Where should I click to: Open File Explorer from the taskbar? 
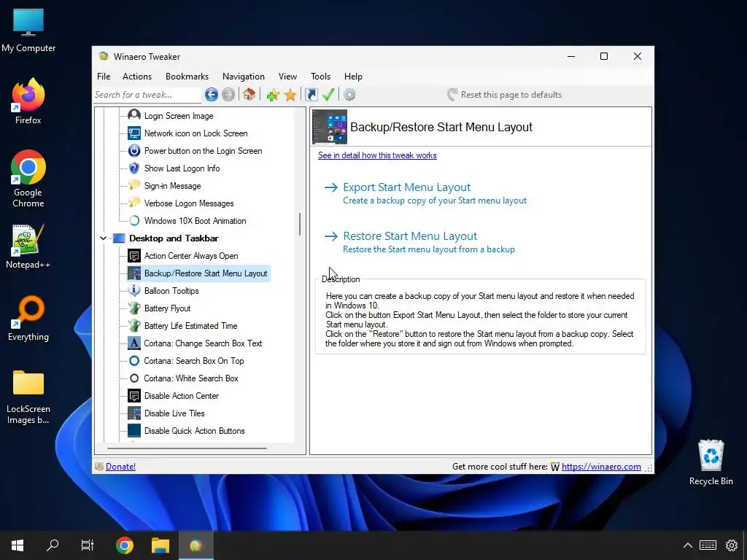coord(160,545)
